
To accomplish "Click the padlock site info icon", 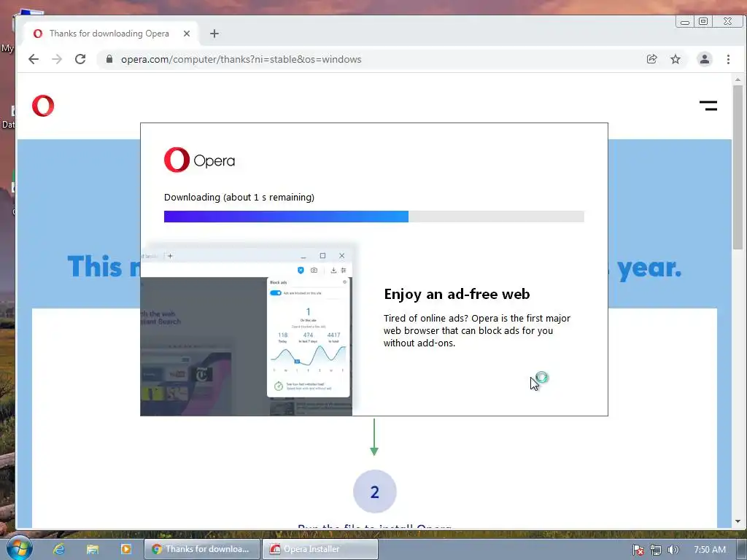I will point(109,59).
